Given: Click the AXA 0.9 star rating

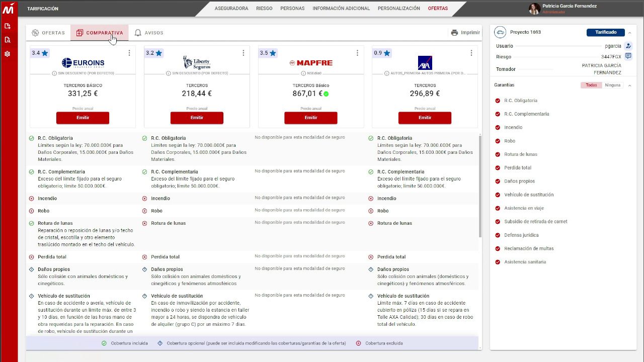Looking at the screenshot, I should 382,53.
